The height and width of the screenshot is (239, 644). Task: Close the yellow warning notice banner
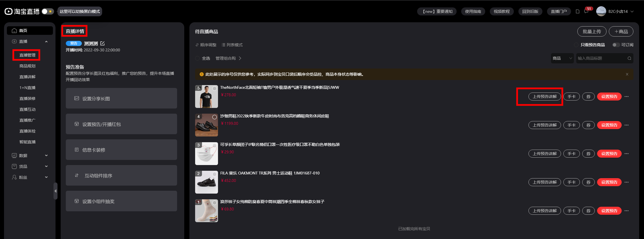[627, 74]
